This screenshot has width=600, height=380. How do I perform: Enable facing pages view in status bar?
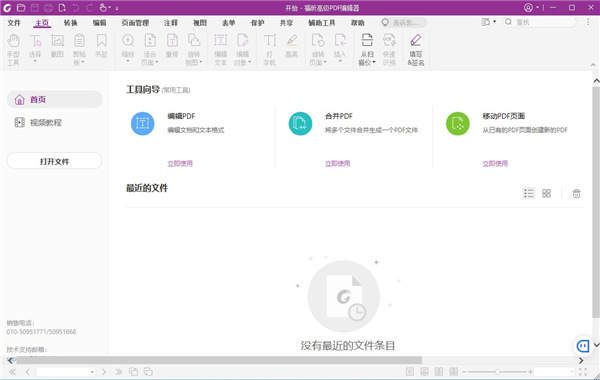click(x=439, y=372)
